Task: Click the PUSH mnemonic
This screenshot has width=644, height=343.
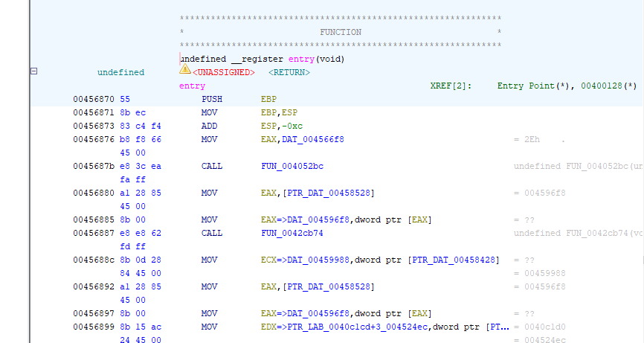Action: coord(211,99)
